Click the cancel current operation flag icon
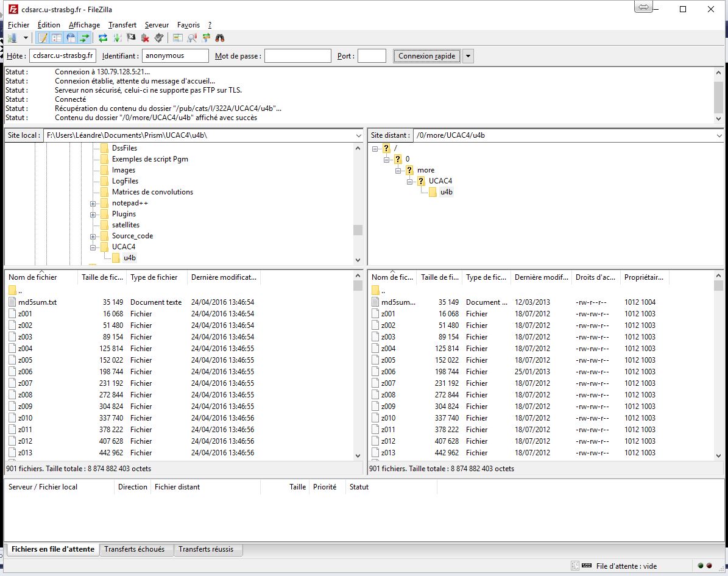This screenshot has width=728, height=576. coord(131,38)
